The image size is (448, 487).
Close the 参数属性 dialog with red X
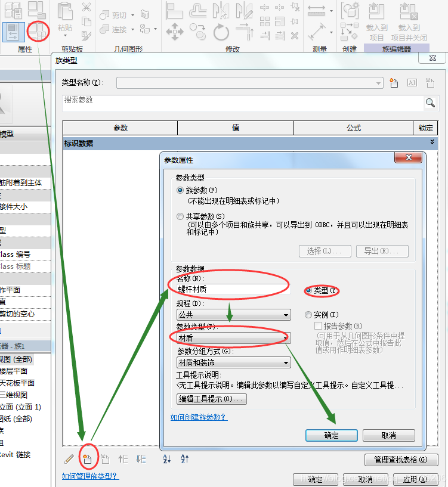point(408,157)
